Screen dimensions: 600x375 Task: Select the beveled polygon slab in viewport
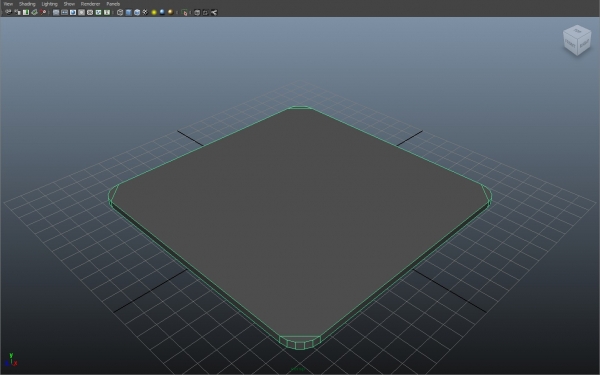300,222
